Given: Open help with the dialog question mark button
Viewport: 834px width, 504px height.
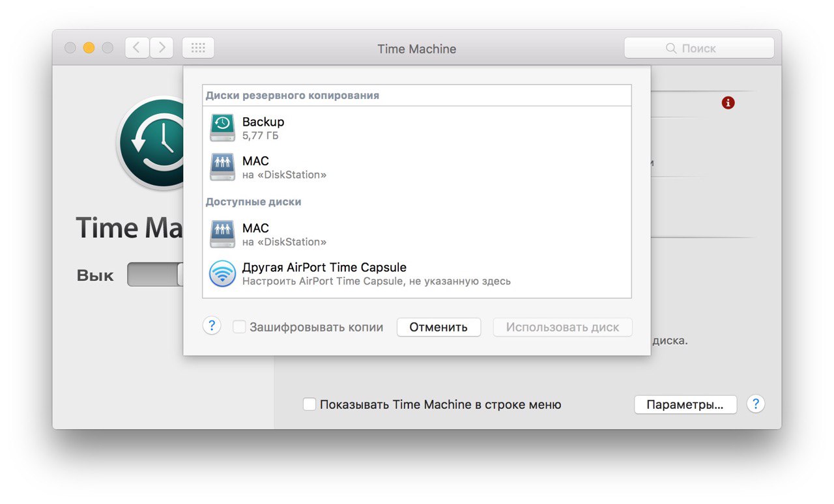Looking at the screenshot, I should pos(212,326).
